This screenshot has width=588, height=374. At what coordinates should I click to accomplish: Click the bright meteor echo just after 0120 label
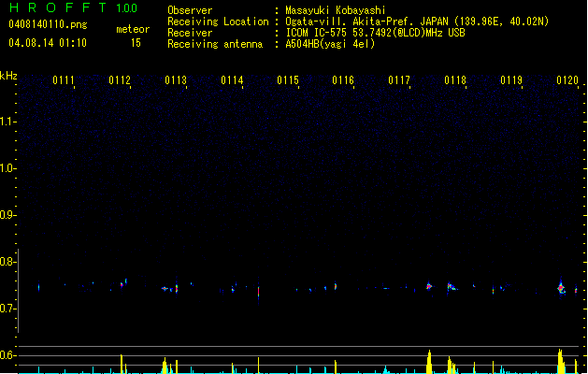(x=561, y=288)
